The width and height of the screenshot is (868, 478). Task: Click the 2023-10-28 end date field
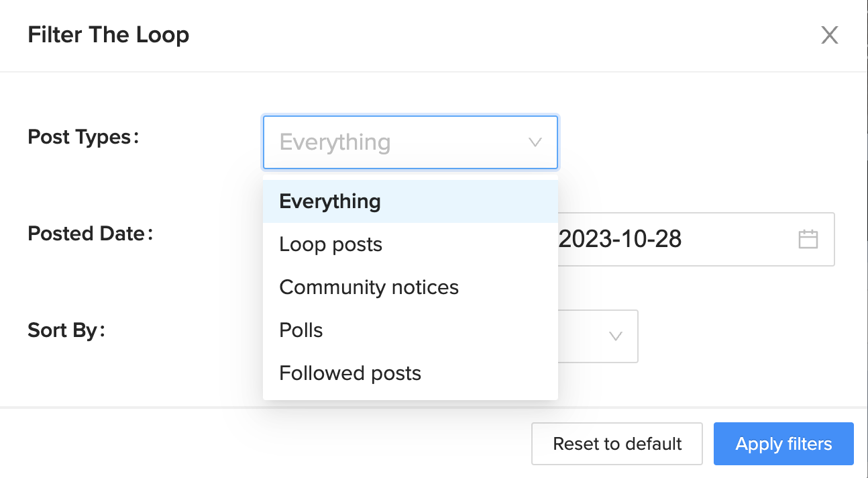tap(620, 239)
